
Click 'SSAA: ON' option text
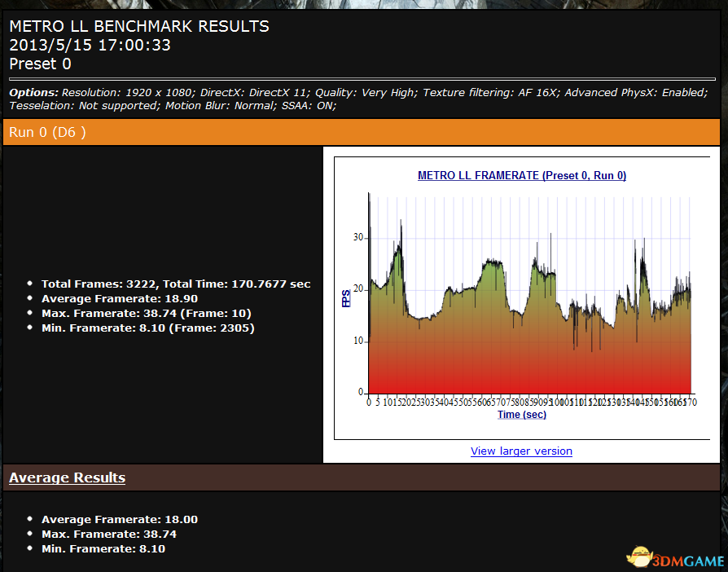[x=307, y=105]
